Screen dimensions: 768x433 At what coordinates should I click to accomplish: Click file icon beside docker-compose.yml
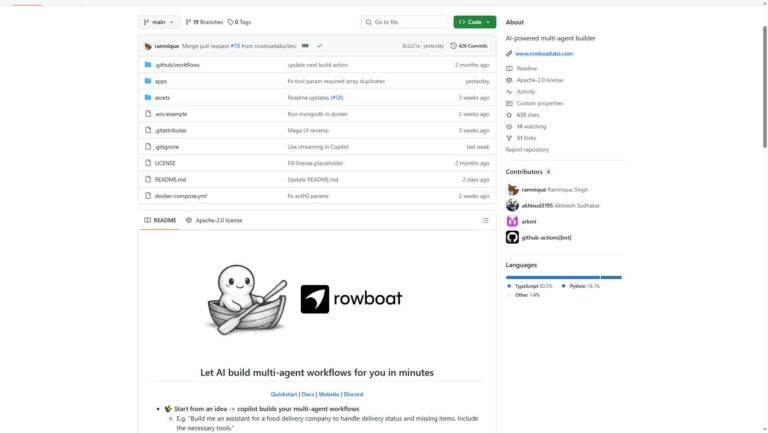[148, 195]
